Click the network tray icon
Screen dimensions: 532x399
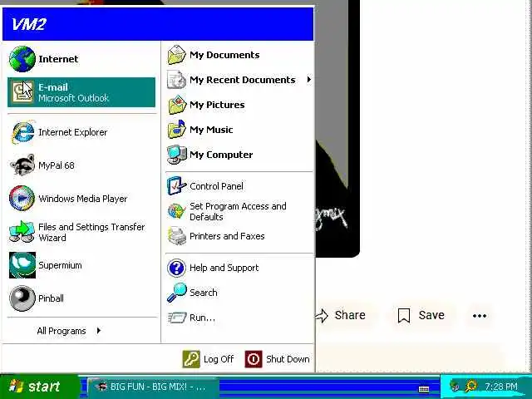coord(455,386)
